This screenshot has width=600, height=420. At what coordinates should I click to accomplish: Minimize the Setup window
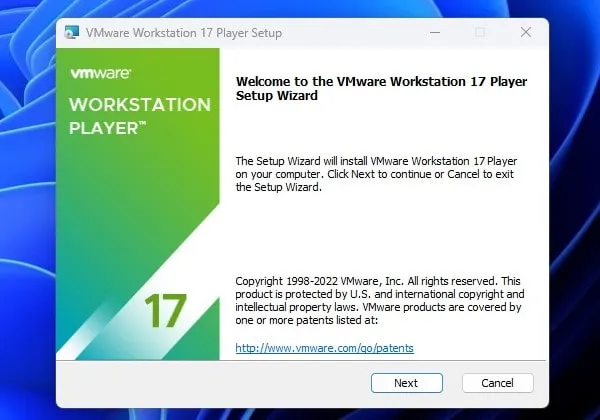pyautogui.click(x=435, y=33)
